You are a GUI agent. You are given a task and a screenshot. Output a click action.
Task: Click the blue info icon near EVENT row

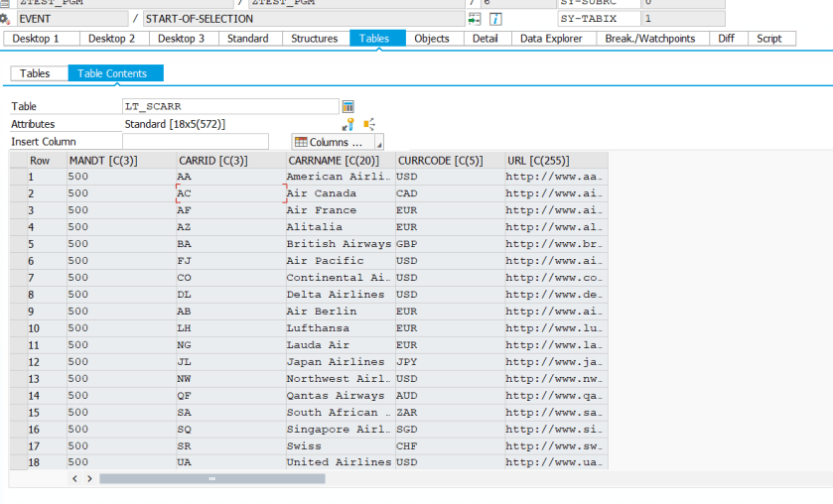[495, 19]
